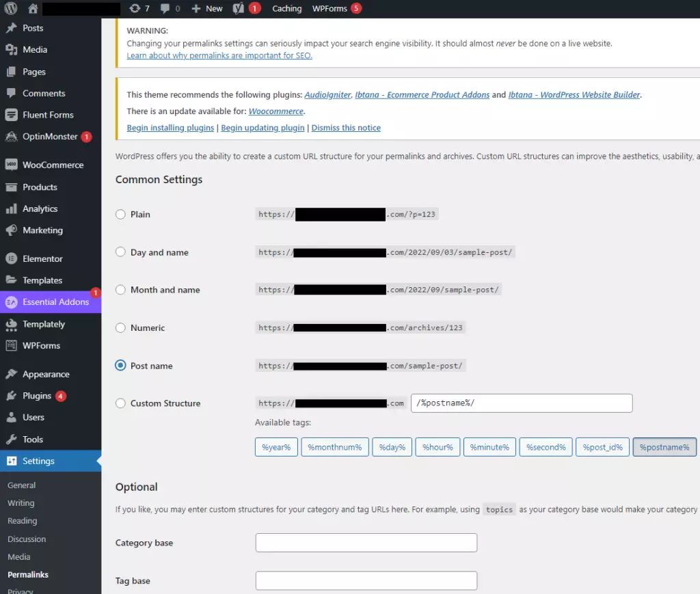700x594 pixels.
Task: Click the Analytics bar chart icon
Action: click(11, 208)
